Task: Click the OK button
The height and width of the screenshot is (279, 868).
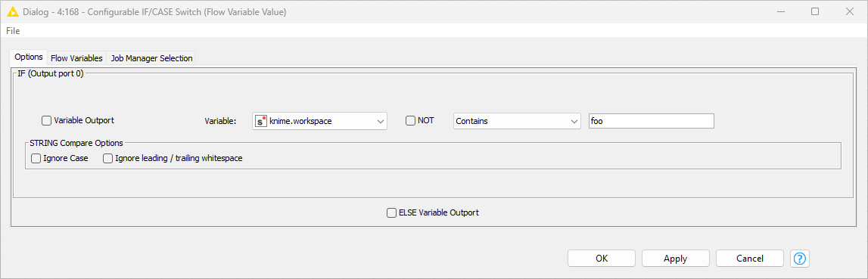Action: tap(602, 258)
